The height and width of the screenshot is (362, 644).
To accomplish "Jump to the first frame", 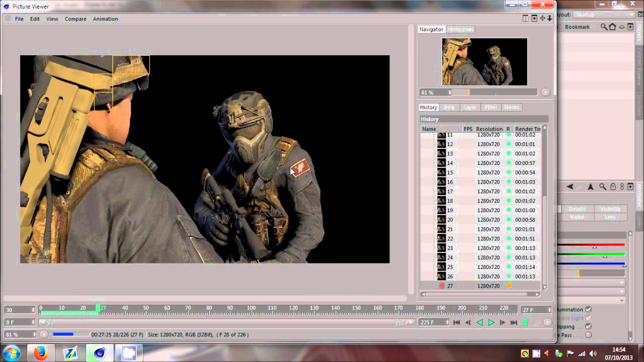I will point(457,322).
